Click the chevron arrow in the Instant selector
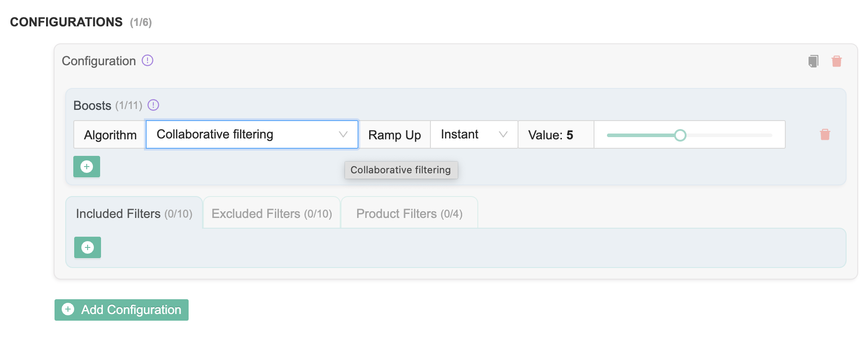 coord(503,134)
